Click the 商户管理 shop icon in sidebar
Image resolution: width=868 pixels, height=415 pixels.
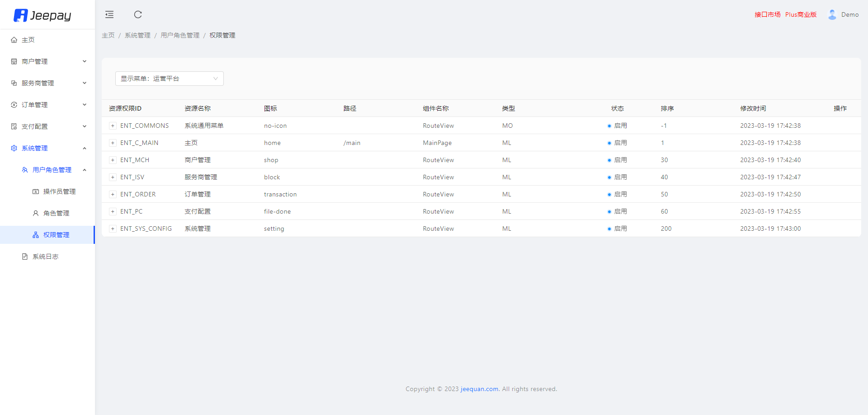[14, 61]
